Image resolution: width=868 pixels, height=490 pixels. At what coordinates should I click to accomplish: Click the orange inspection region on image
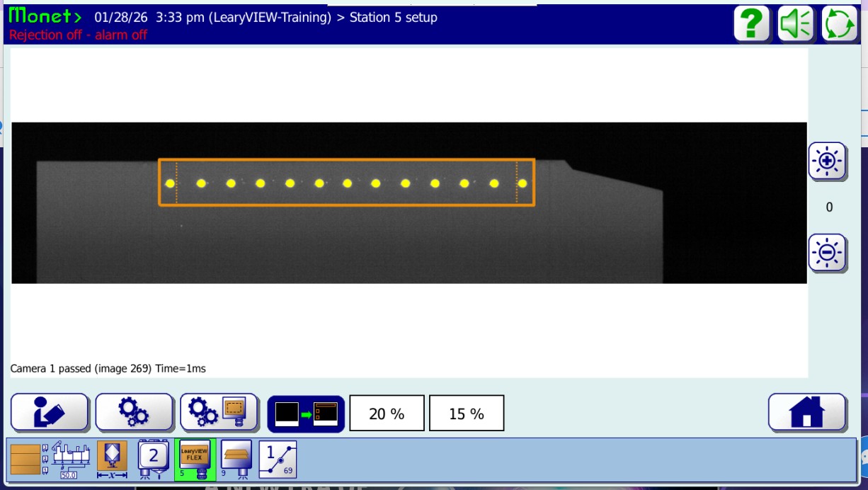[x=346, y=182]
